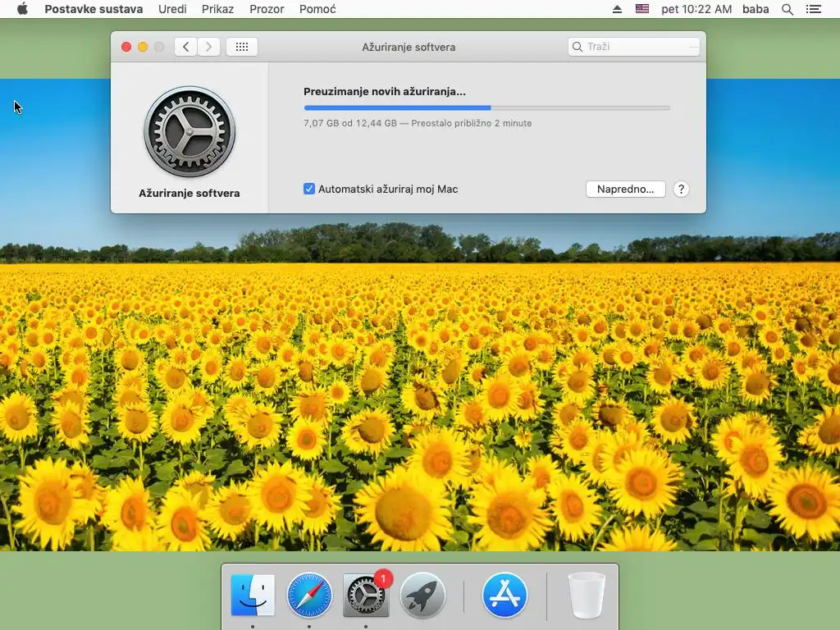Image resolution: width=840 pixels, height=630 pixels.
Task: Open Finder from the Dock
Action: [x=253, y=595]
